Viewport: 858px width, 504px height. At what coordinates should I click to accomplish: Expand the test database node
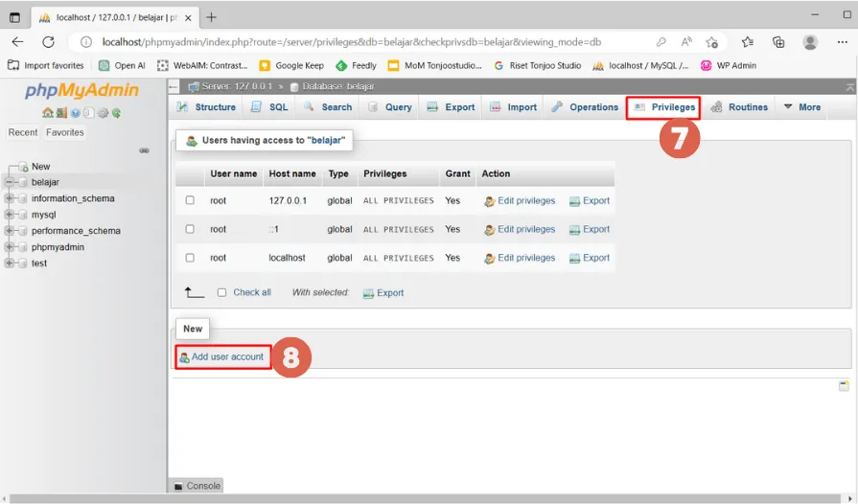point(9,263)
